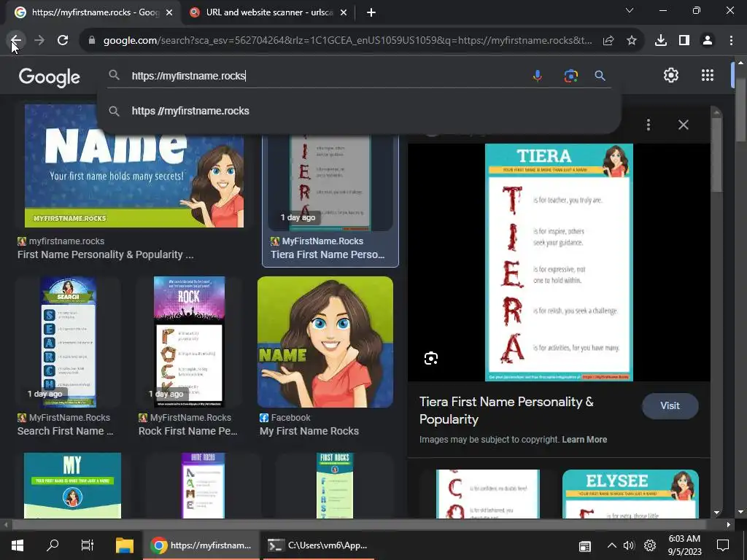Open the Windows Start menu
Screen dimensions: 747x560
18,545
